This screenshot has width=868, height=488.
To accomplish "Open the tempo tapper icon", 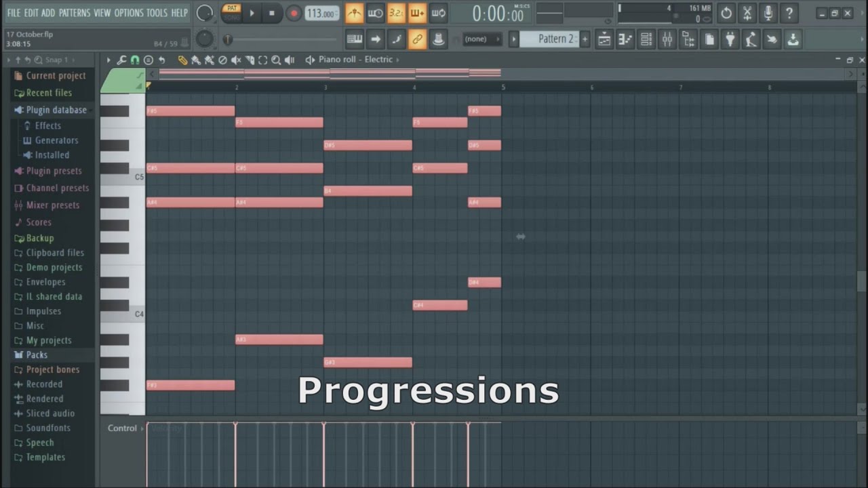I will (x=751, y=39).
